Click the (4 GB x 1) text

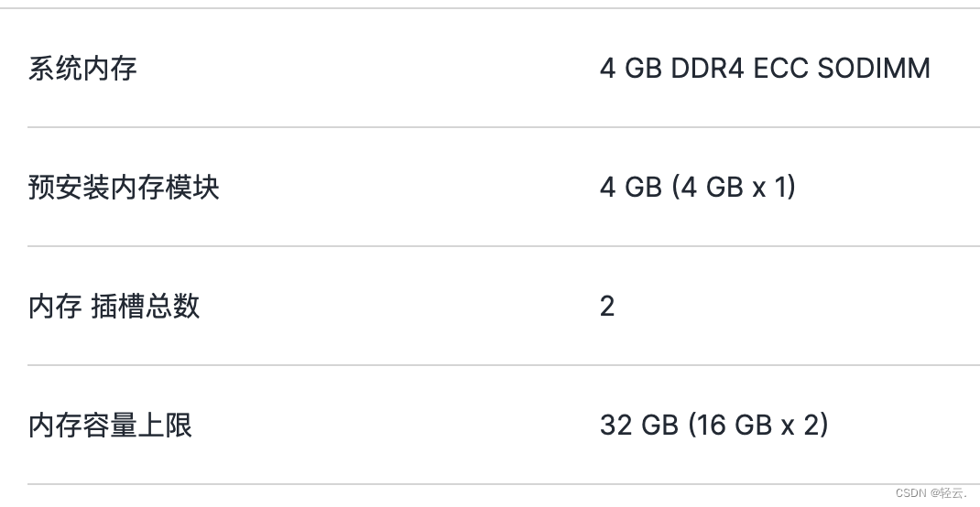[x=734, y=188]
